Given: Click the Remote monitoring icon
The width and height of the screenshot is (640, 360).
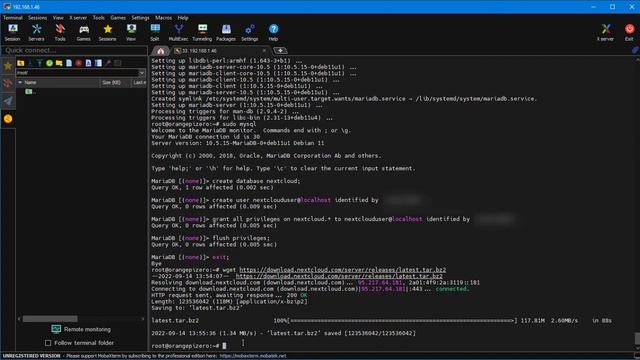Looking at the screenshot, I should [56, 329].
